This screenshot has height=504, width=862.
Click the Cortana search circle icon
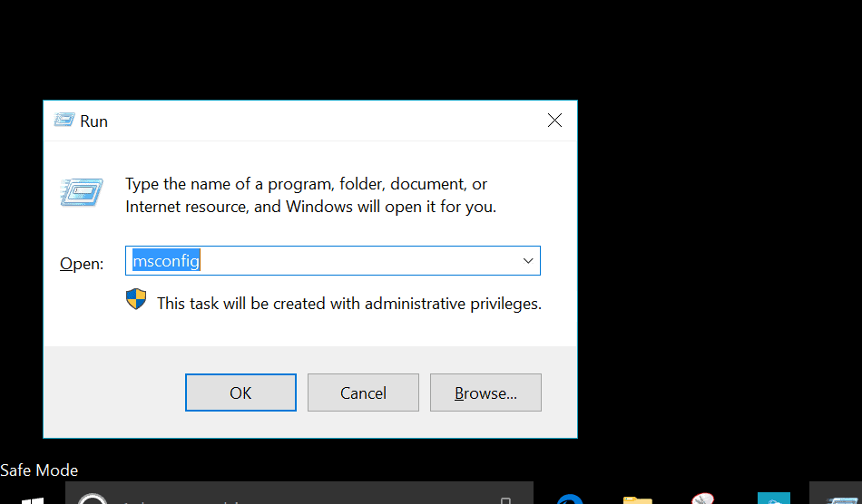(x=93, y=499)
